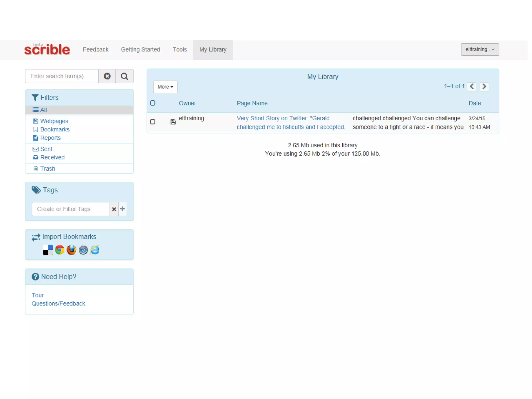Import bookmarks from Chrome icon
This screenshot has height=399, width=532.
pyautogui.click(x=59, y=250)
